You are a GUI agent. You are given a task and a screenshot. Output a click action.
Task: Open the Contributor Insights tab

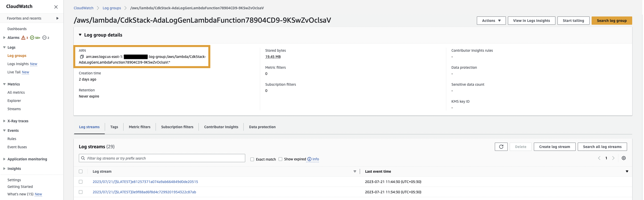221,127
